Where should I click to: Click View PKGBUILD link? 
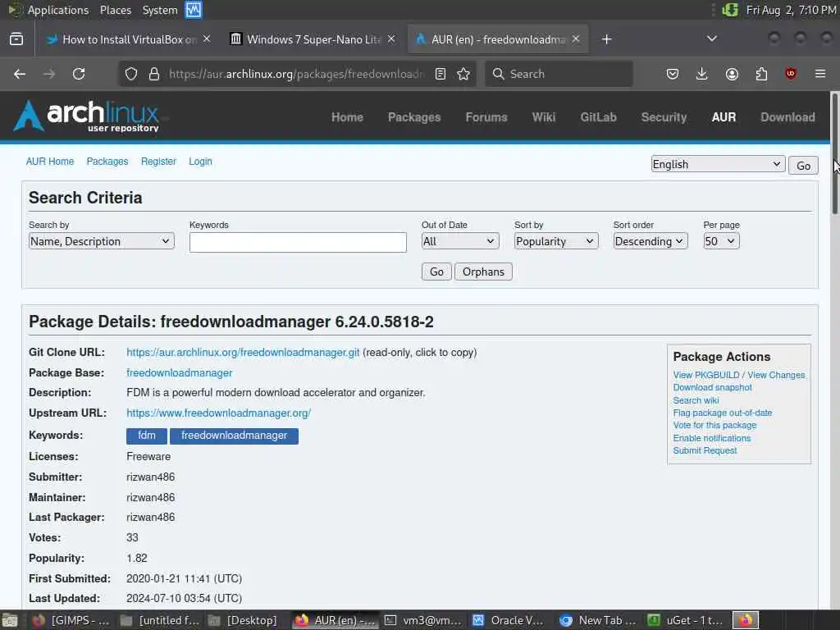706,375
